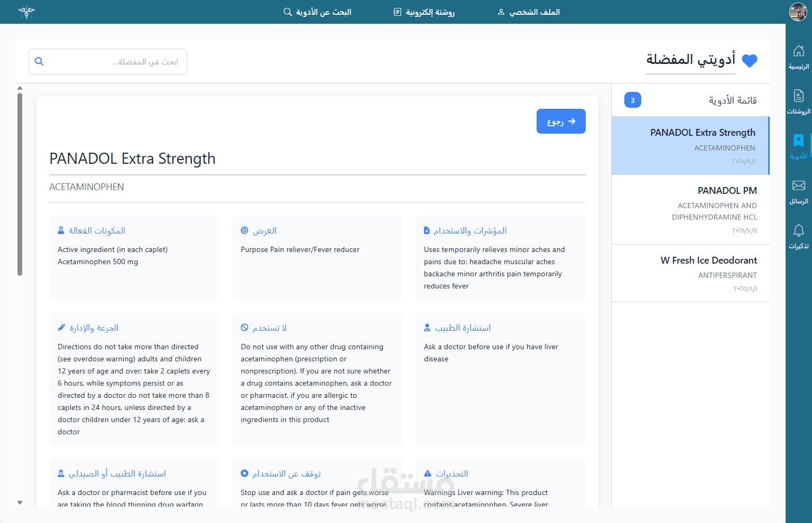Open the electronic prescription menu item
Viewport: 812px width, 523px height.
click(x=424, y=12)
